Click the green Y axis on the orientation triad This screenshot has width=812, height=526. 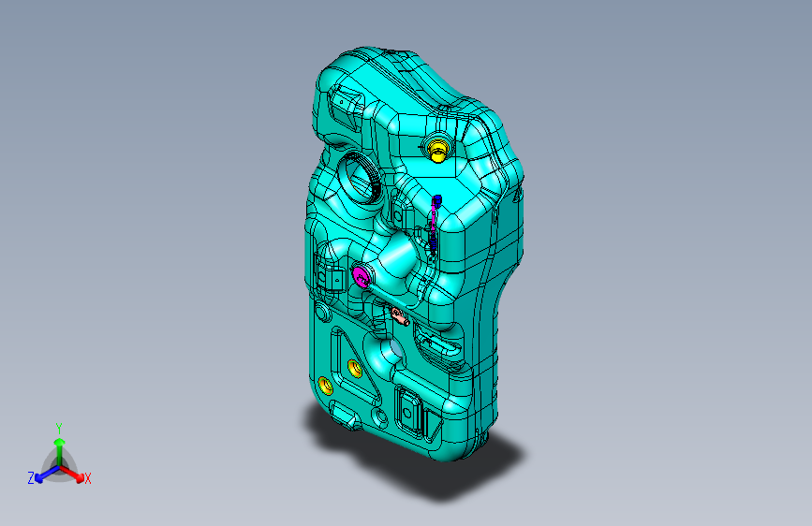point(60,451)
